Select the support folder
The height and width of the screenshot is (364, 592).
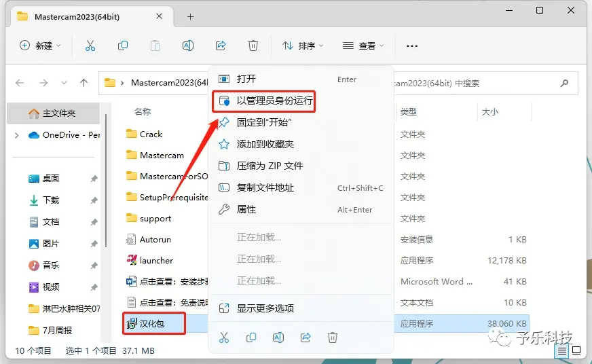(x=149, y=219)
